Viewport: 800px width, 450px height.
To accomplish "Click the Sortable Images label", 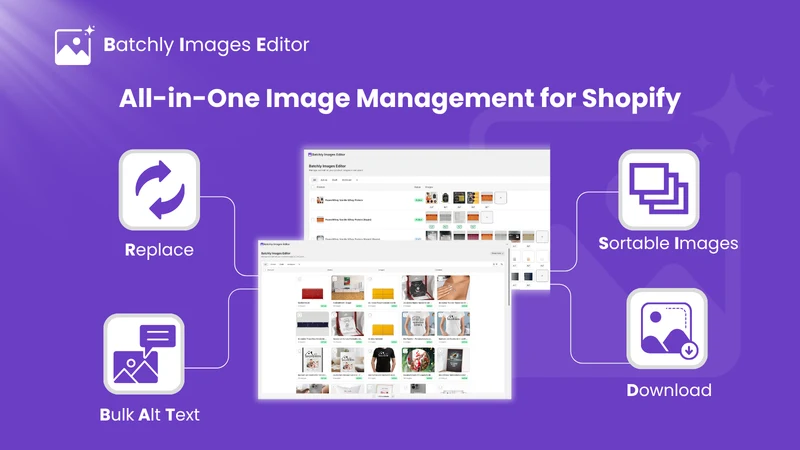I will click(668, 243).
